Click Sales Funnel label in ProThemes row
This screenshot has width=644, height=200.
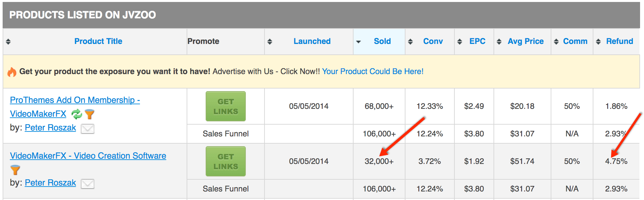[226, 134]
